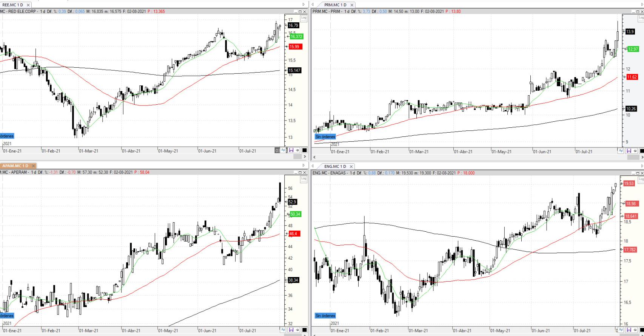
Task: Click the black color swatch in REE.MC chart
Action: tap(304, 150)
